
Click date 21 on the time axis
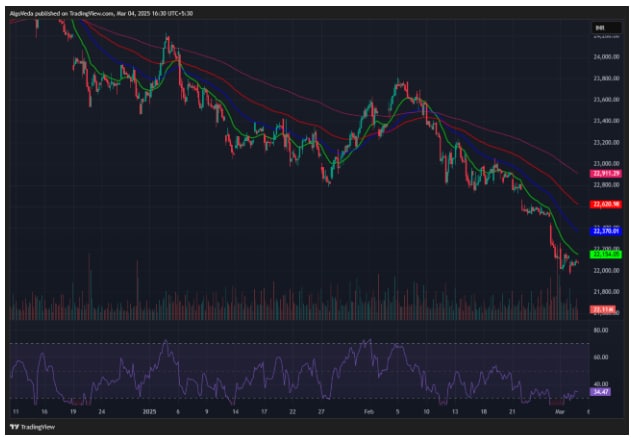(512, 412)
